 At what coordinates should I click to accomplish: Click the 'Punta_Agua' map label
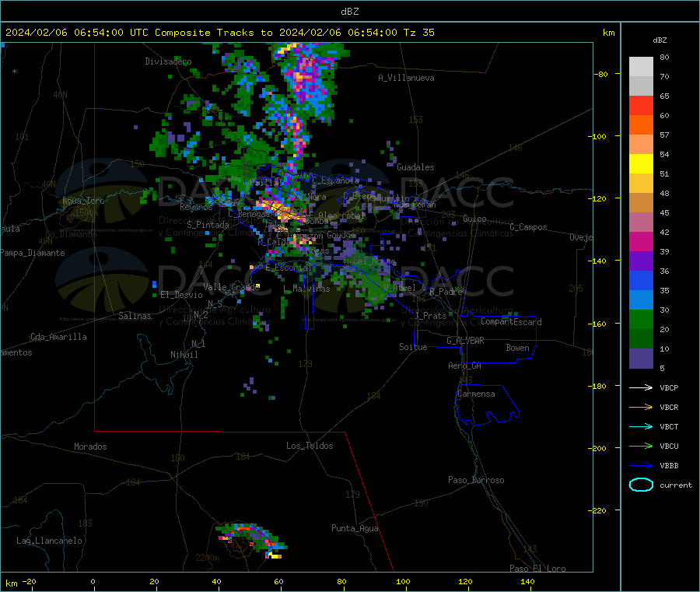click(x=355, y=528)
